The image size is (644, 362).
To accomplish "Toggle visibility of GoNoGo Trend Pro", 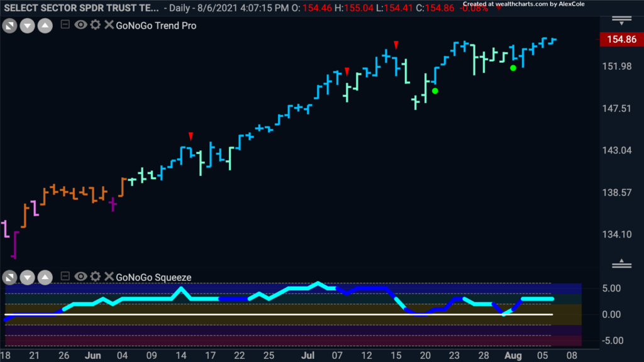I will point(80,25).
